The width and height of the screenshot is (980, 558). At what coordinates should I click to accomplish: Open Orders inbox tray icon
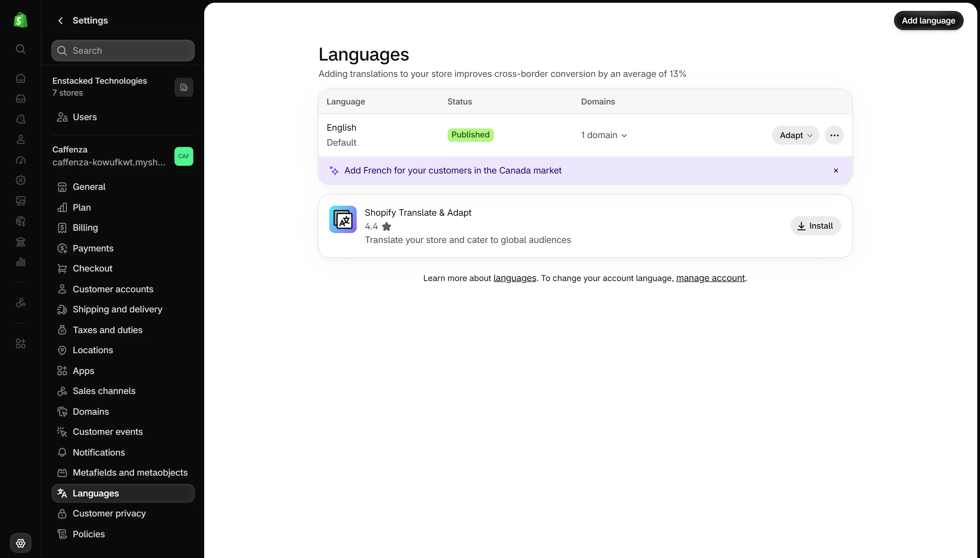[x=21, y=98]
